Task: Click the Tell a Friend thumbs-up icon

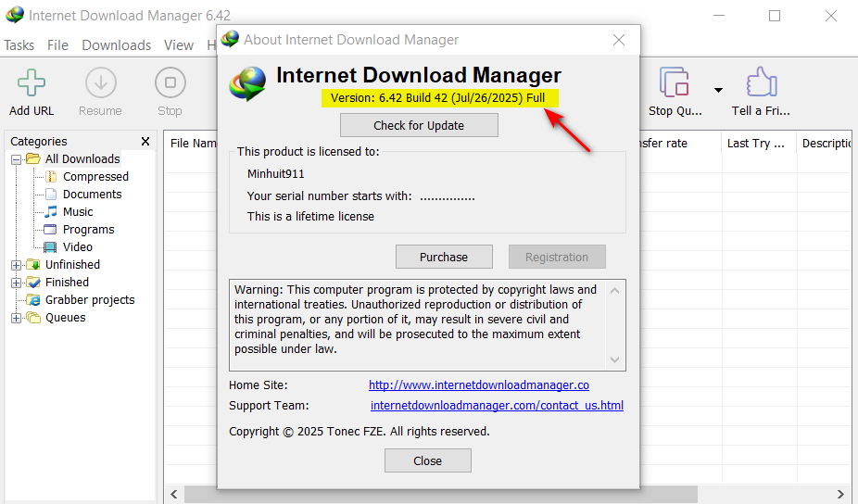Action: (761, 82)
